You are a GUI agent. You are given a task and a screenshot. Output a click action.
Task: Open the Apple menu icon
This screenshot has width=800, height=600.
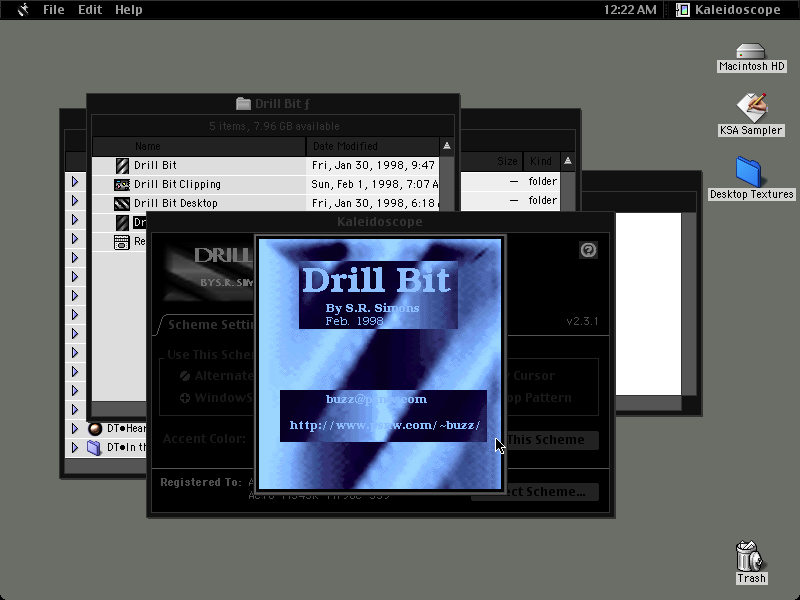[23, 10]
